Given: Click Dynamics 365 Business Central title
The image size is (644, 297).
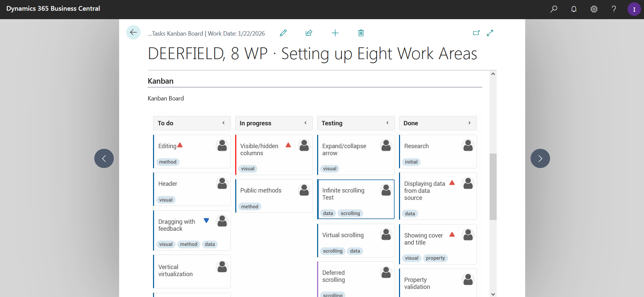Looking at the screenshot, I should [x=53, y=9].
